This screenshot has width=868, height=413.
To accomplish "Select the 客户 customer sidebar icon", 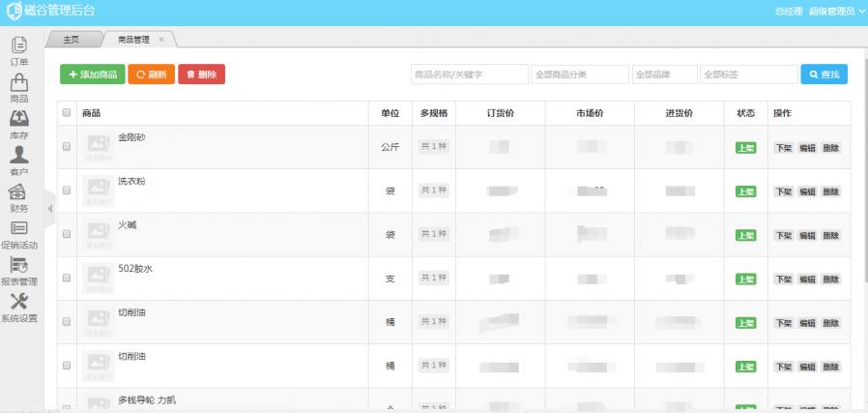I will [x=18, y=155].
